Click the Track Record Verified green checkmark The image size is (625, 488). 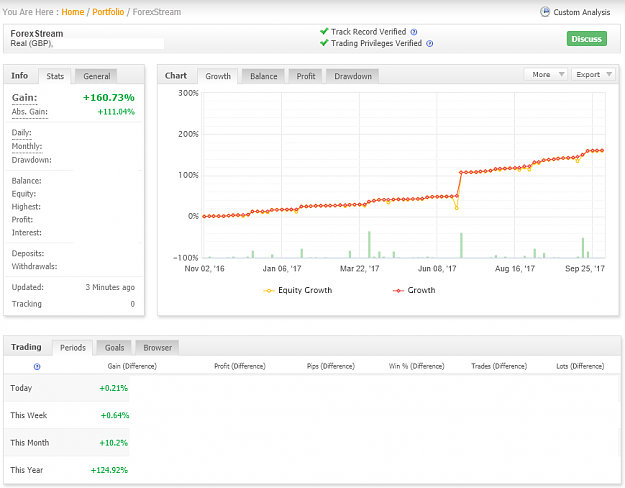click(x=324, y=31)
